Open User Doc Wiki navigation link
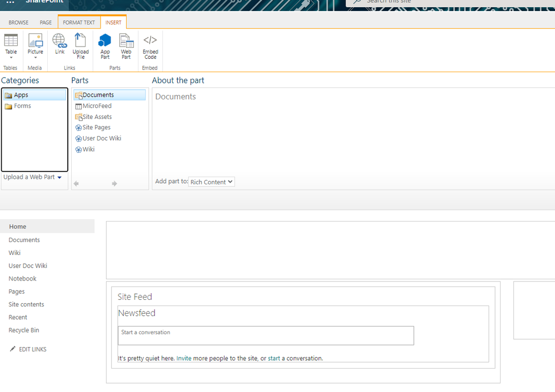 [28, 266]
